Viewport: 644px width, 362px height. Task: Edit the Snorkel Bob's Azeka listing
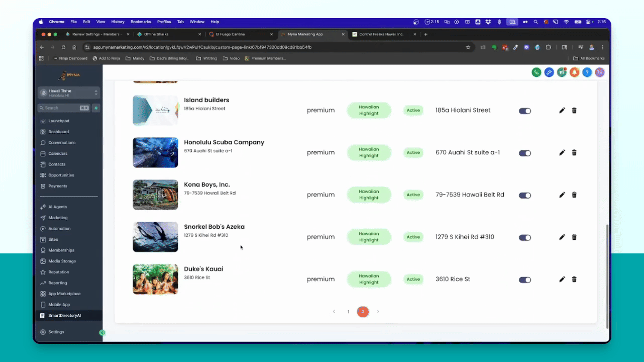point(562,237)
